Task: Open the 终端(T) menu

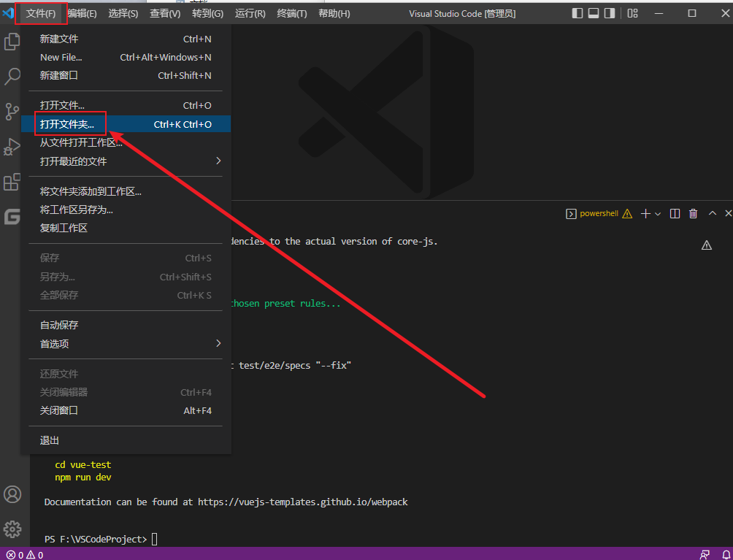Action: tap(292, 14)
